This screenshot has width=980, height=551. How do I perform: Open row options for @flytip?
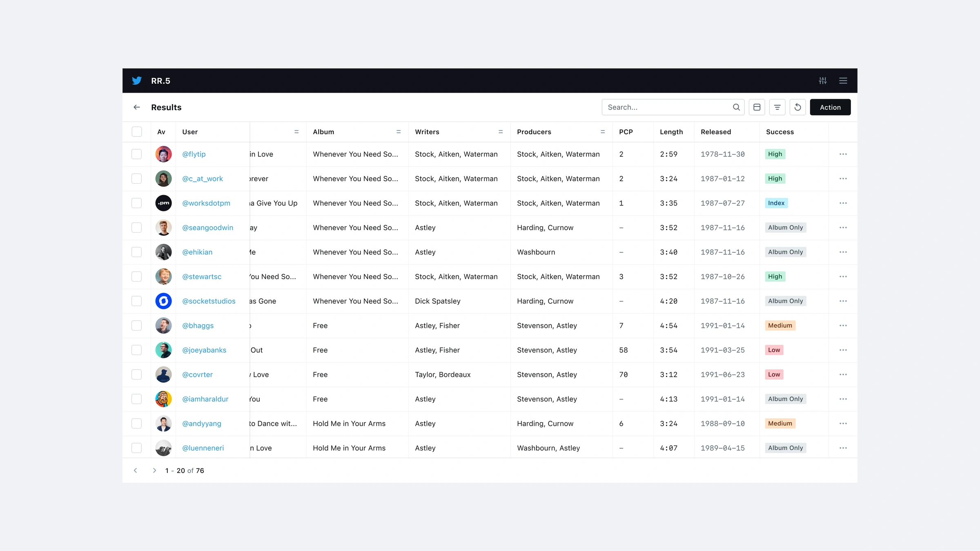[843, 154]
